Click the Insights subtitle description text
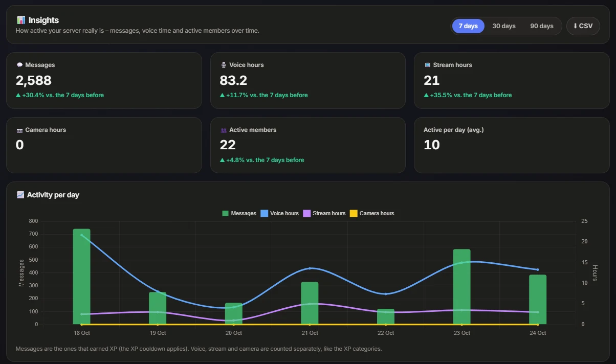Screen dimensions: 616x364 pyautogui.click(x=138, y=31)
